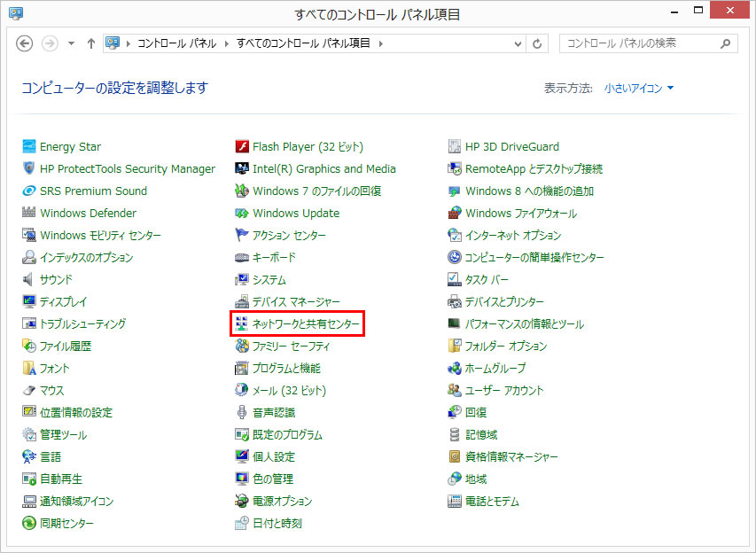Click the 電源オプション power icon
This screenshot has width=756, height=553.
(242, 501)
